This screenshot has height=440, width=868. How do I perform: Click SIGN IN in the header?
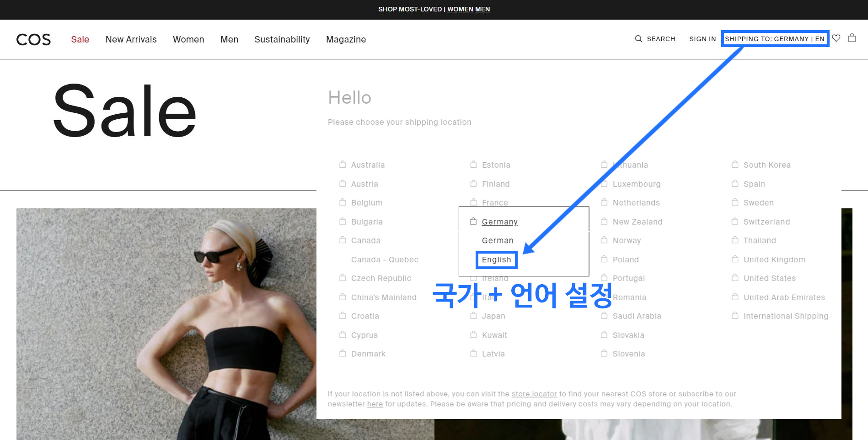pyautogui.click(x=702, y=39)
